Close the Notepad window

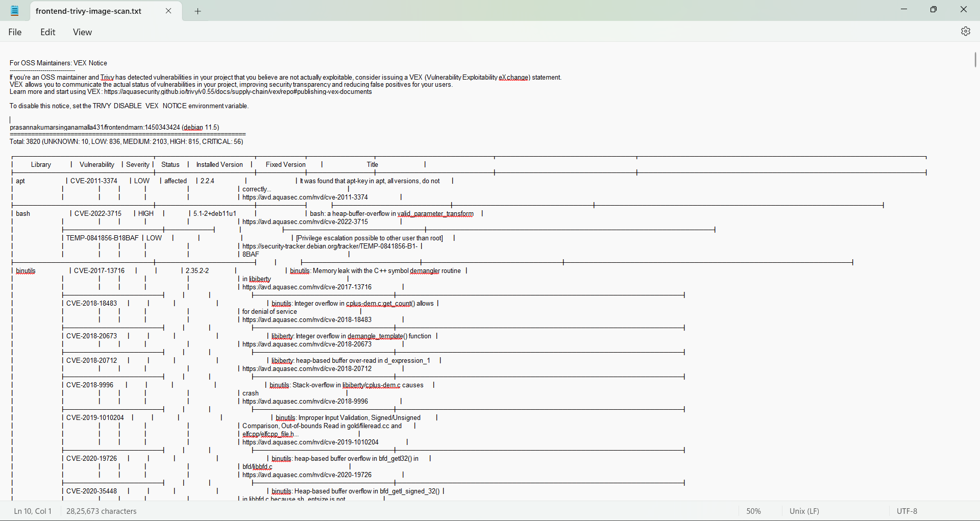point(963,10)
